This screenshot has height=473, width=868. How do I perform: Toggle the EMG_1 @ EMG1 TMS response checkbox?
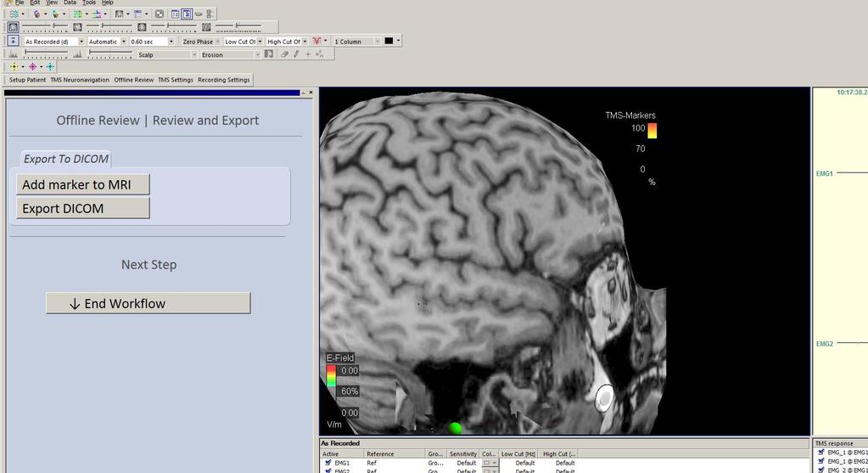click(821, 453)
